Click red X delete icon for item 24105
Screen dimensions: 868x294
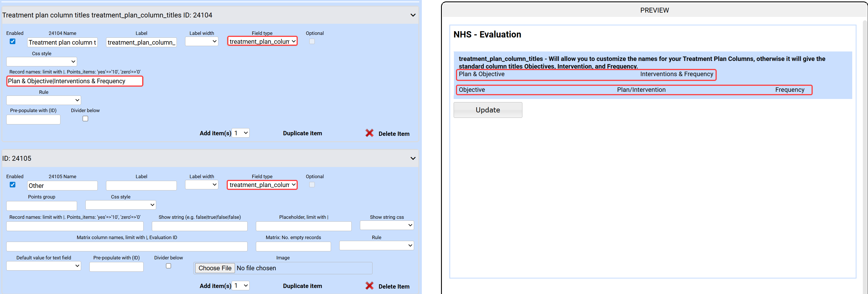pyautogui.click(x=369, y=286)
